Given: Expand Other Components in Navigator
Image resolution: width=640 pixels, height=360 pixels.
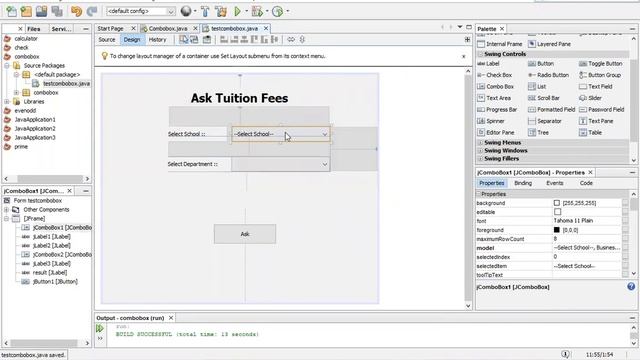Looking at the screenshot, I should tap(7, 210).
